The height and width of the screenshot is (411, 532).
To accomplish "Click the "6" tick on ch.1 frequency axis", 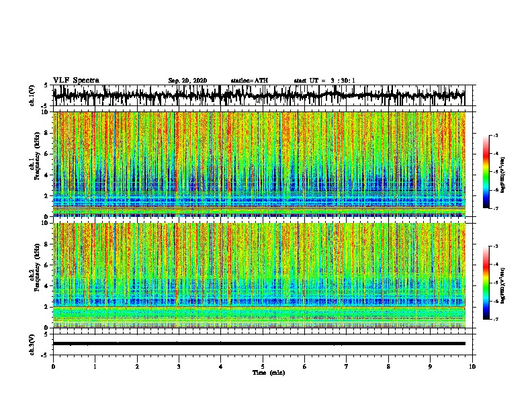I will pyautogui.click(x=48, y=154).
